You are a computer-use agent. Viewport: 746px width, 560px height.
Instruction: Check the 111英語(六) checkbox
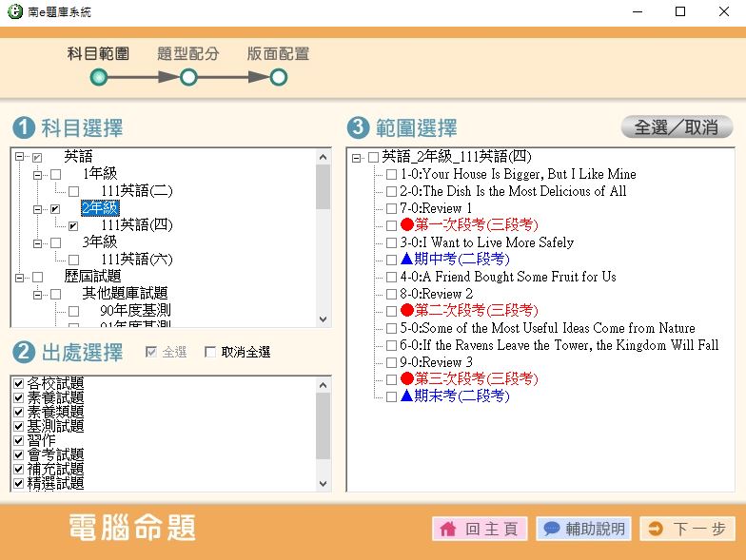[74, 261]
